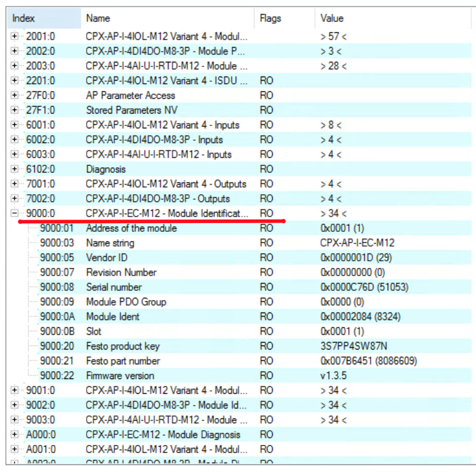The image size is (476, 472).
Task: Expand the 6102:0 Diagnosis entry
Action: (x=14, y=169)
